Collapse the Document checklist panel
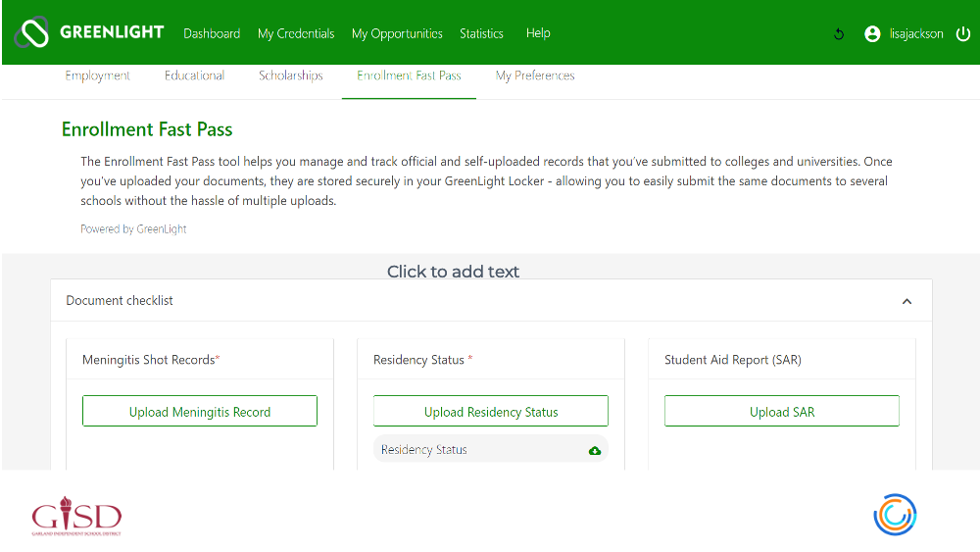 pyautogui.click(x=906, y=301)
